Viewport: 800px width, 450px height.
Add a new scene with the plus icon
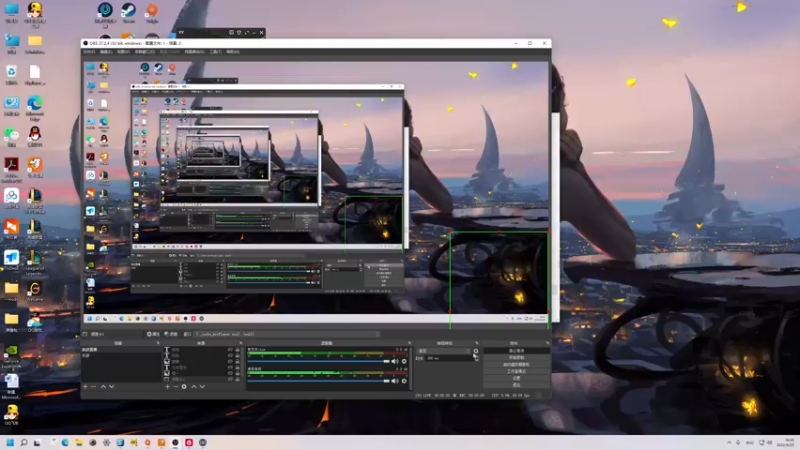(x=85, y=387)
